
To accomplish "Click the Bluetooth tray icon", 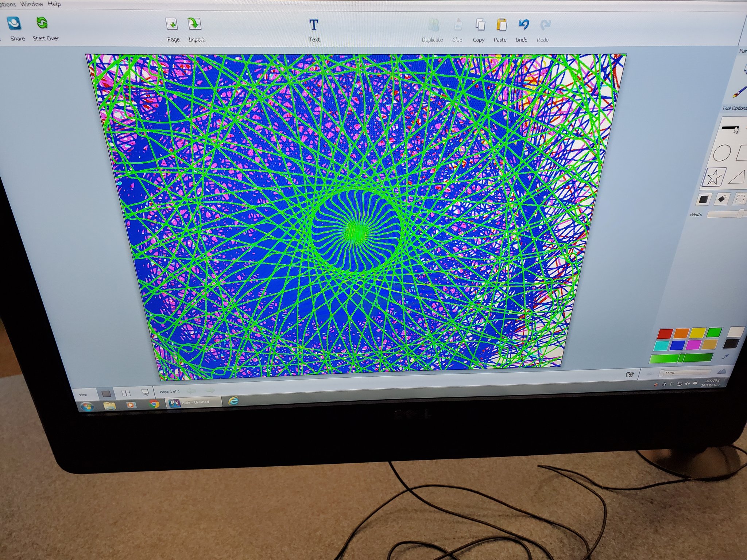I will 664,384.
